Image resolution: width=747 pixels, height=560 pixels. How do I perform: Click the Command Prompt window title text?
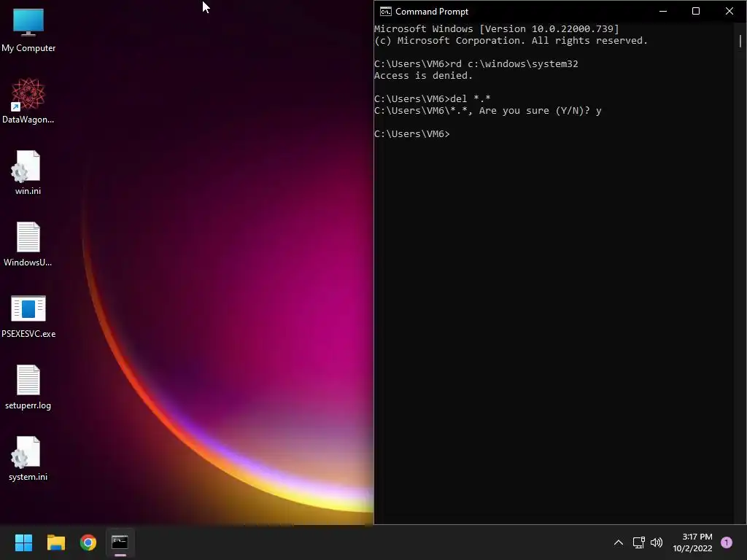point(432,12)
